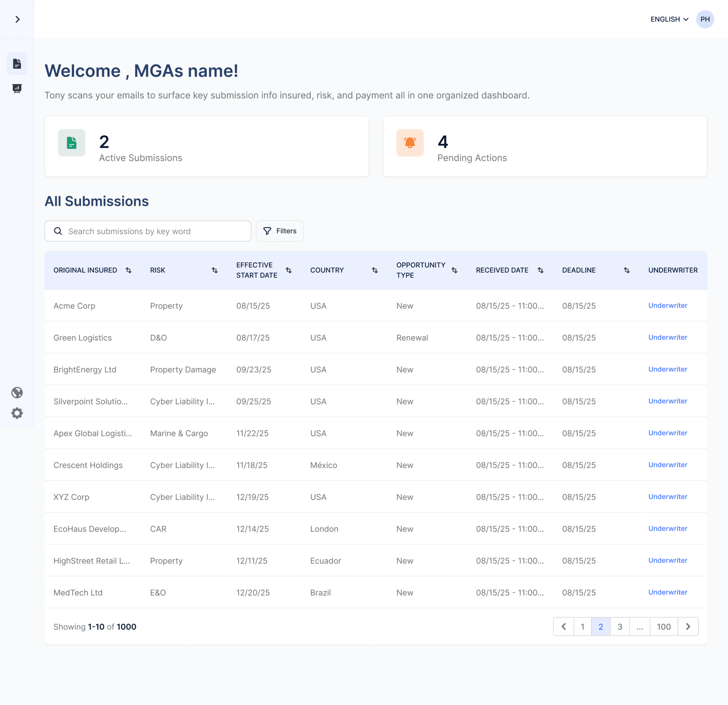This screenshot has width=728, height=705.
Task: Open settings via the gear icon
Action: (x=17, y=413)
